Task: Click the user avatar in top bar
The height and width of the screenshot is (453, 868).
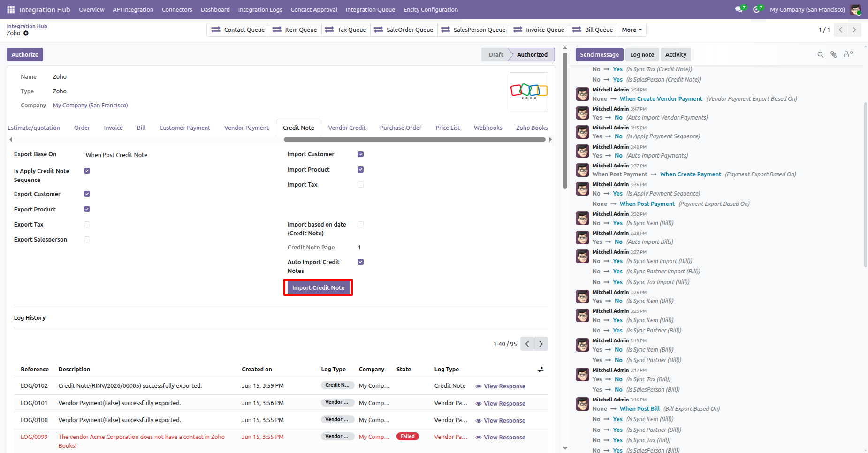Action: (855, 9)
